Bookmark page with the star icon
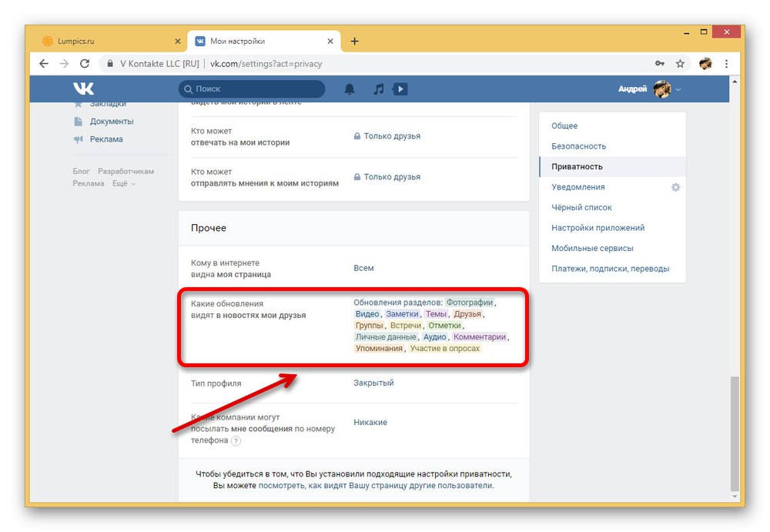This screenshot has height=532, width=770. tap(680, 63)
